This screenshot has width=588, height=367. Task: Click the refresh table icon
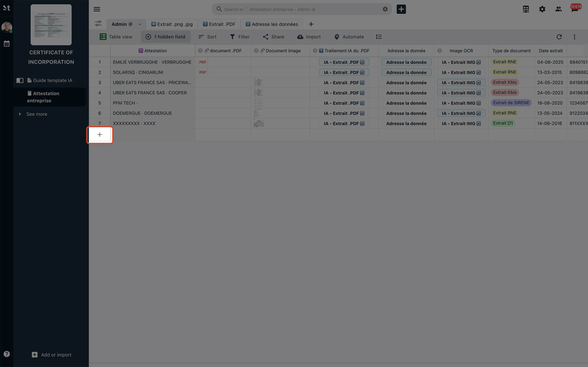pos(559,37)
